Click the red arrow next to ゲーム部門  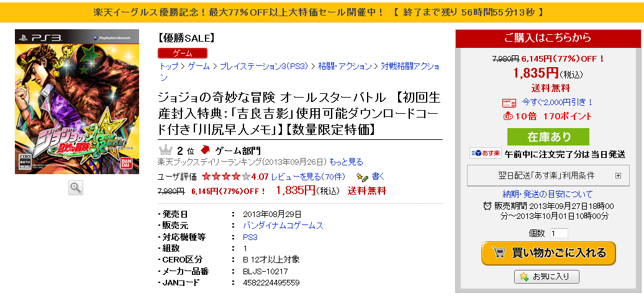coord(205,150)
